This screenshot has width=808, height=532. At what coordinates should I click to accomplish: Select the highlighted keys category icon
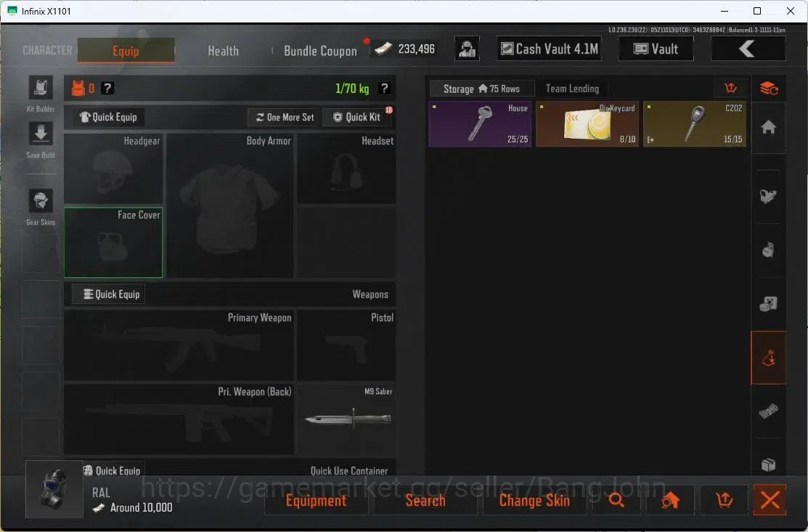768,358
